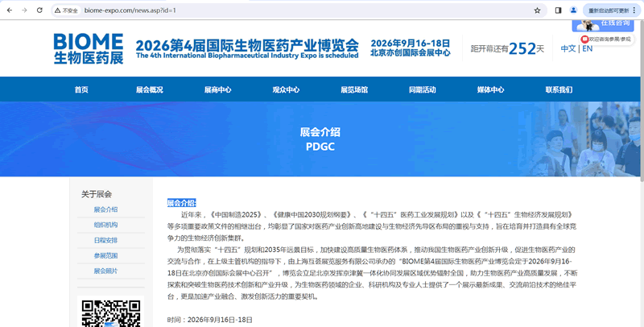
Task: Open 组织机构 in the sidebar
Action: 105,225
